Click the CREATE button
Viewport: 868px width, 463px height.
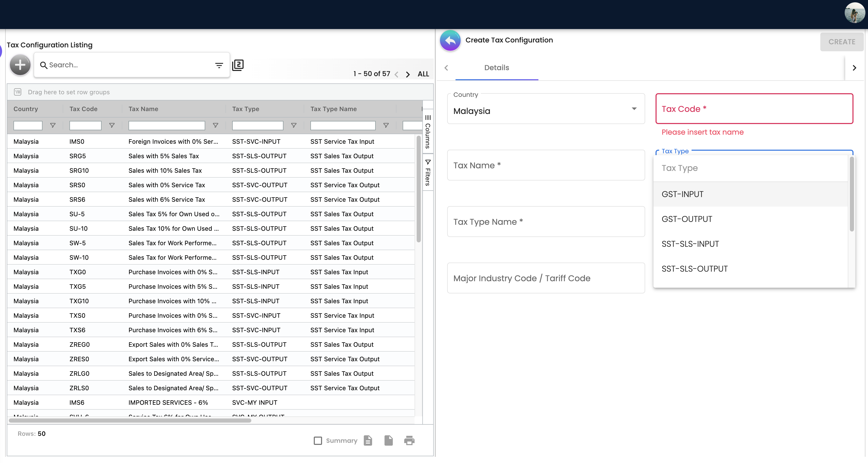click(x=842, y=42)
